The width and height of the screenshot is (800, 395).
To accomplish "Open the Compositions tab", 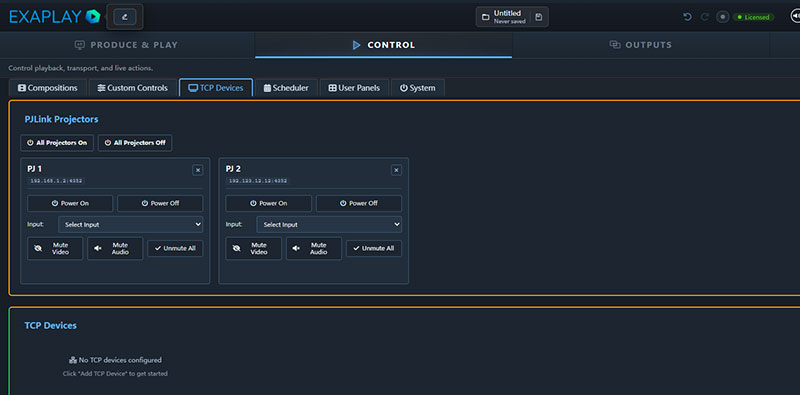I will tap(48, 88).
